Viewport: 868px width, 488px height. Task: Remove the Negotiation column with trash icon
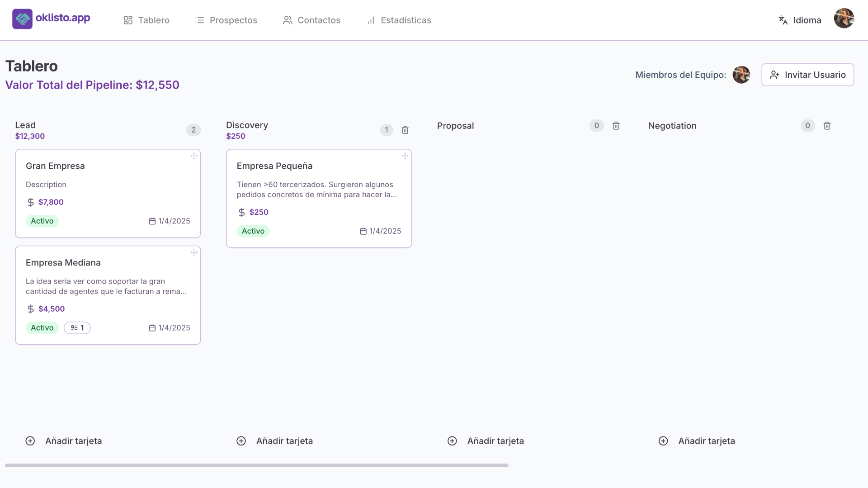[x=827, y=126]
